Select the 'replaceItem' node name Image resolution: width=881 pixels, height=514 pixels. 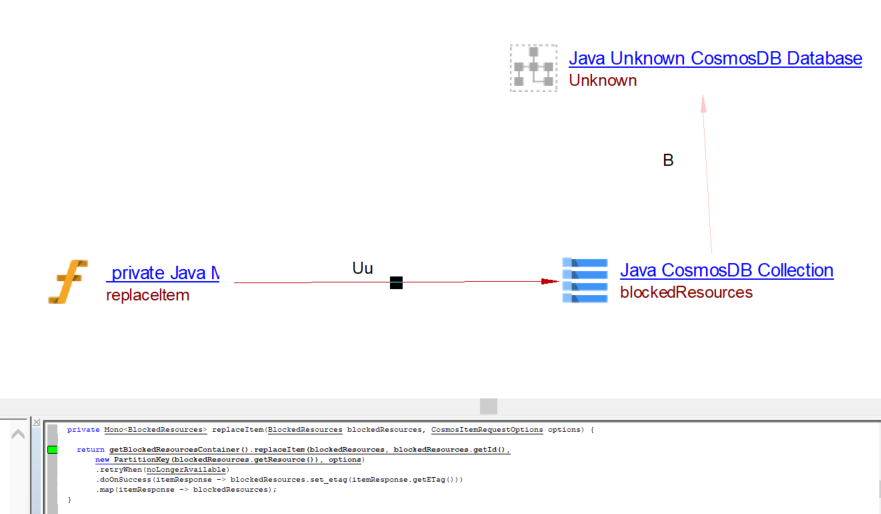(147, 295)
